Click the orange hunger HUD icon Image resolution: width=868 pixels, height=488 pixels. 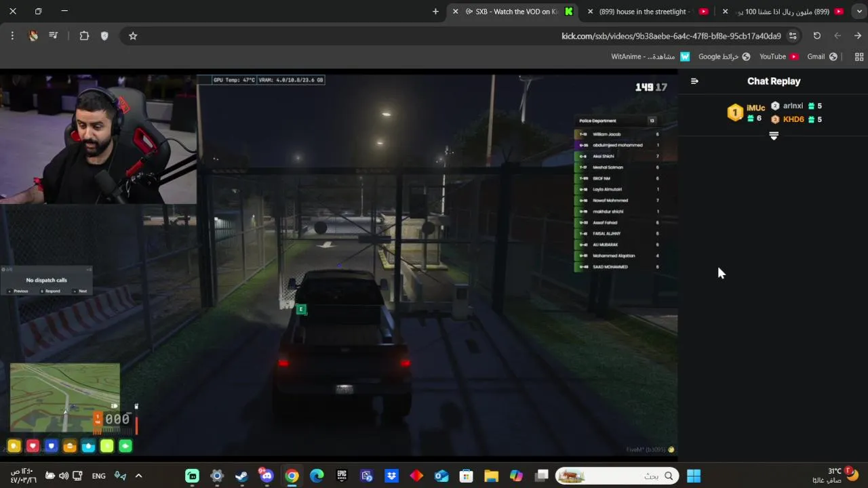[x=69, y=446]
